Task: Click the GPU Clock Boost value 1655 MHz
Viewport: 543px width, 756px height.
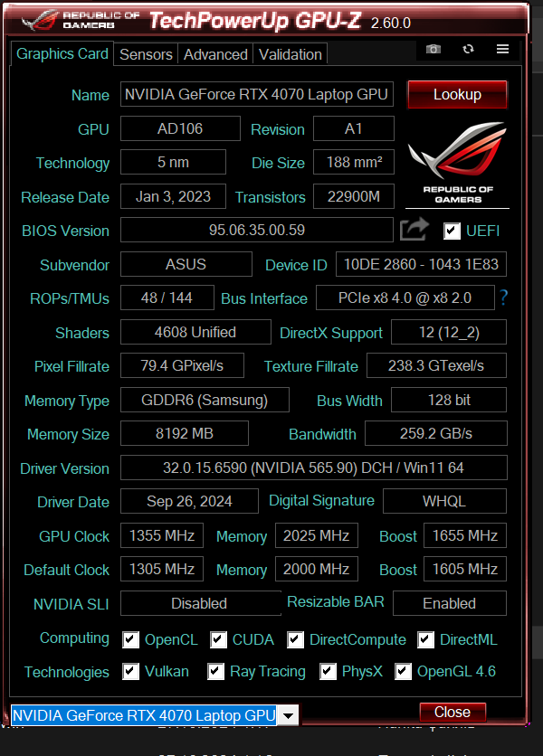Action: click(x=465, y=535)
